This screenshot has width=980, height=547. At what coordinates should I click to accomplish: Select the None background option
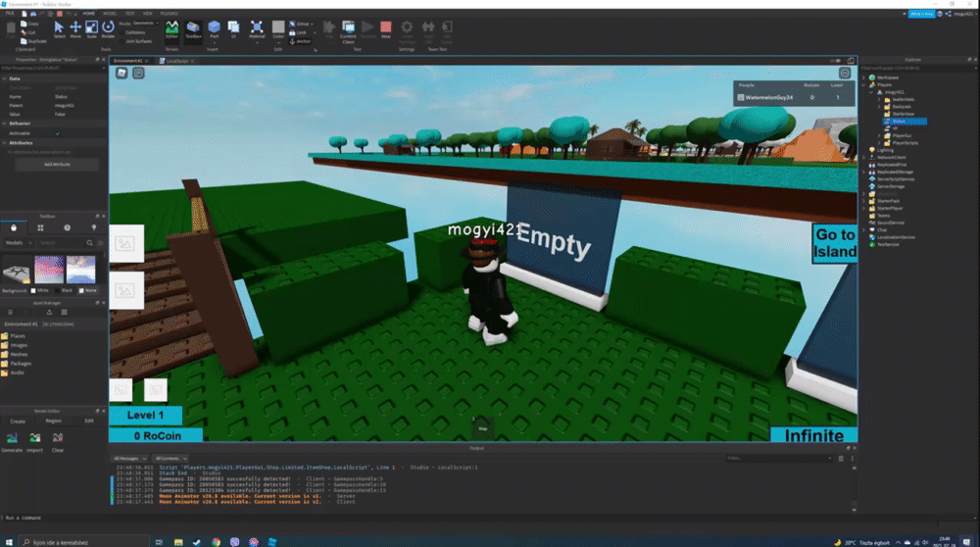tap(88, 290)
